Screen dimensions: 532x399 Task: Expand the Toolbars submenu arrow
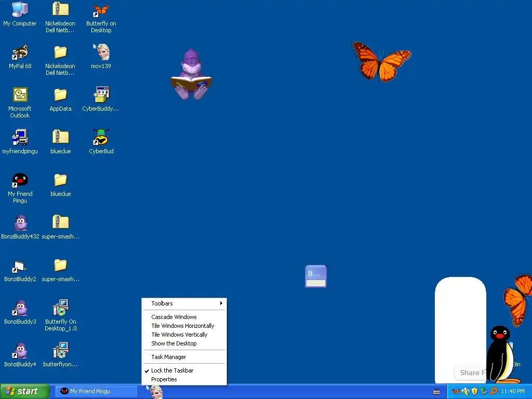[x=221, y=303]
